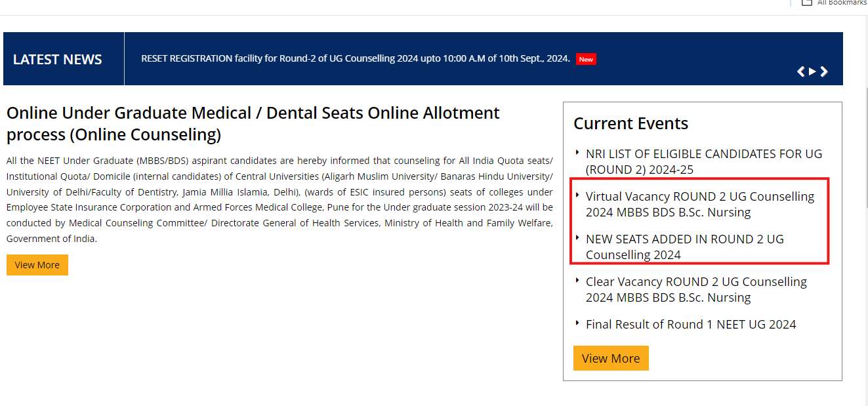This screenshot has height=406, width=868.
Task: Click View More under Current Events
Action: pos(610,358)
